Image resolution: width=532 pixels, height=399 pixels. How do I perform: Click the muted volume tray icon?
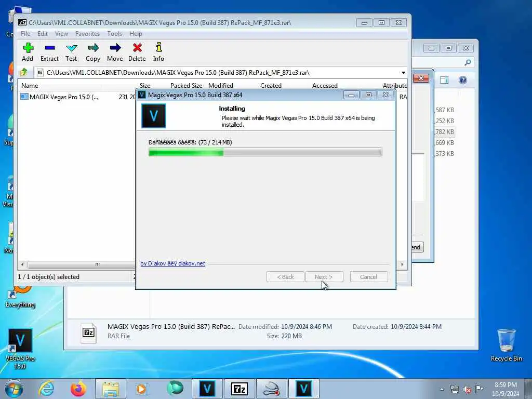coord(467,390)
